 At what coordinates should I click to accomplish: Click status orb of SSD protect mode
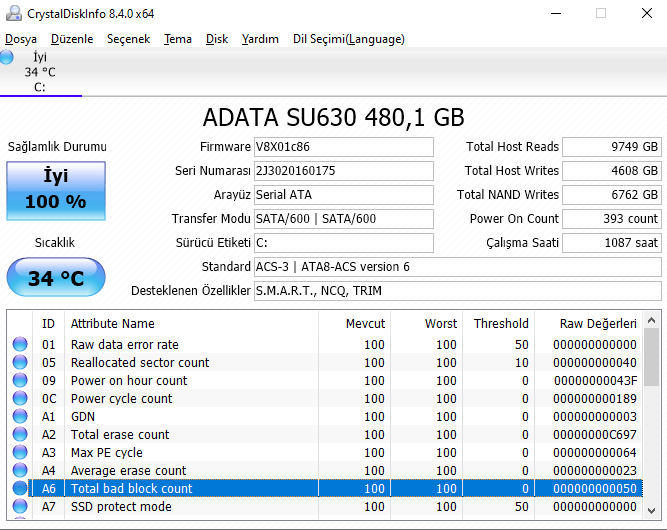point(20,506)
